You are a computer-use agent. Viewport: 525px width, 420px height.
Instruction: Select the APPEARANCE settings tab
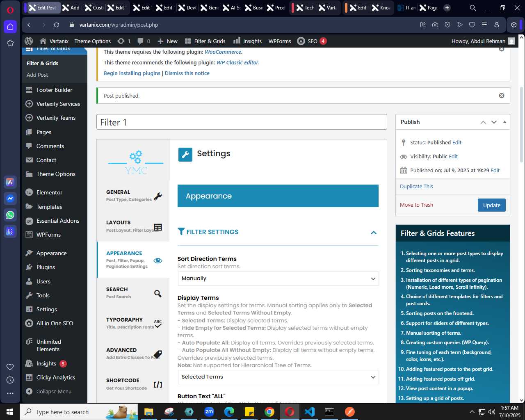coord(133,260)
